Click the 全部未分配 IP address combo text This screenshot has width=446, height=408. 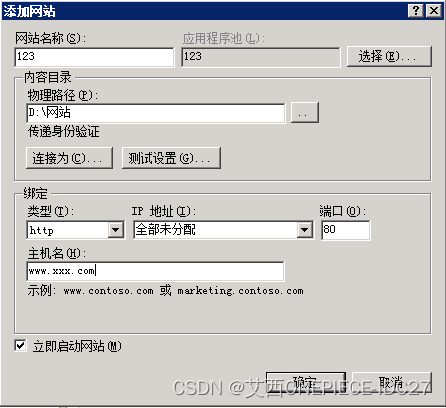165,230
